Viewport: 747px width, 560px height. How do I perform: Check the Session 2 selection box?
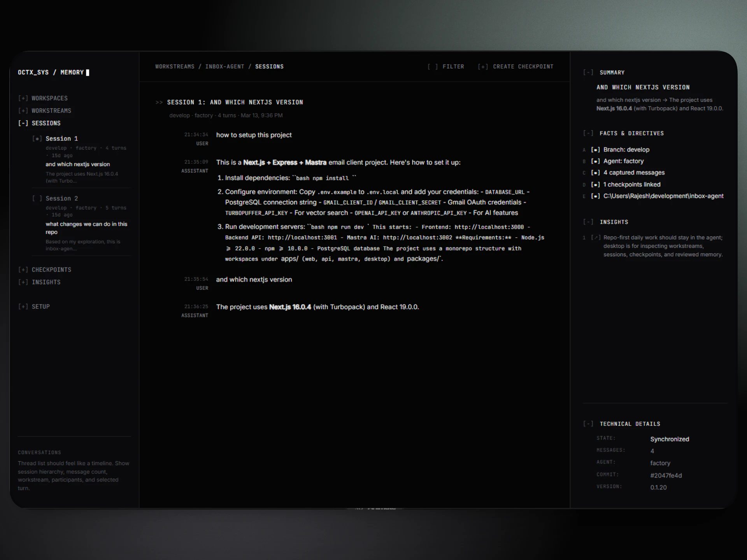37,199
